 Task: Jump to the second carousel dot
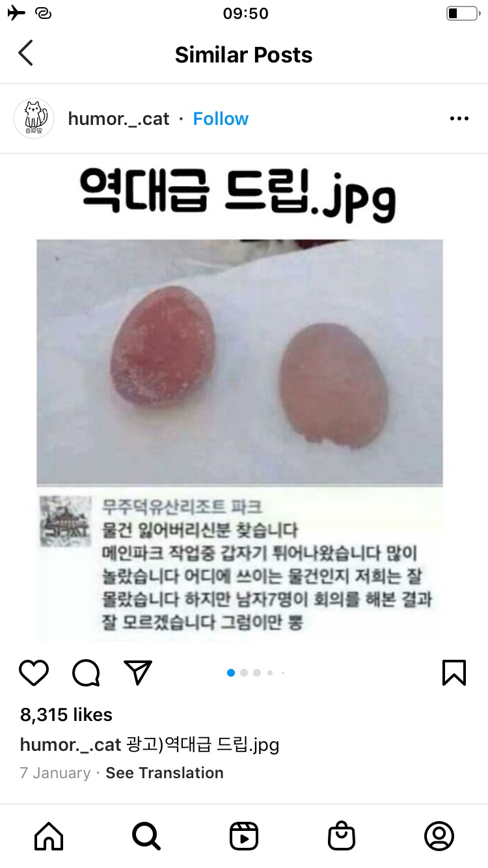(x=244, y=673)
